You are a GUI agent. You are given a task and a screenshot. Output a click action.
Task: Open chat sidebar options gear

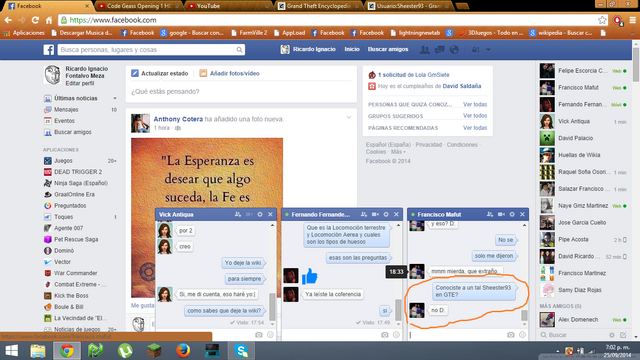coord(611,335)
